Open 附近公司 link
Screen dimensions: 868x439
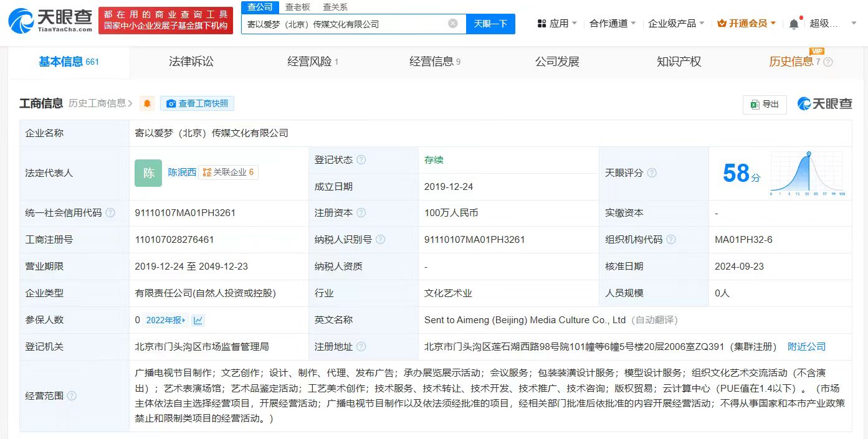coord(806,347)
